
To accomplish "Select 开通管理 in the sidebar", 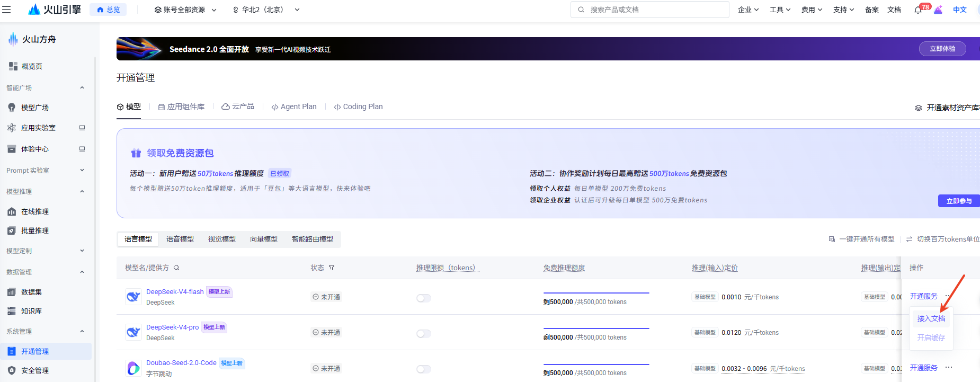I will [x=46, y=351].
